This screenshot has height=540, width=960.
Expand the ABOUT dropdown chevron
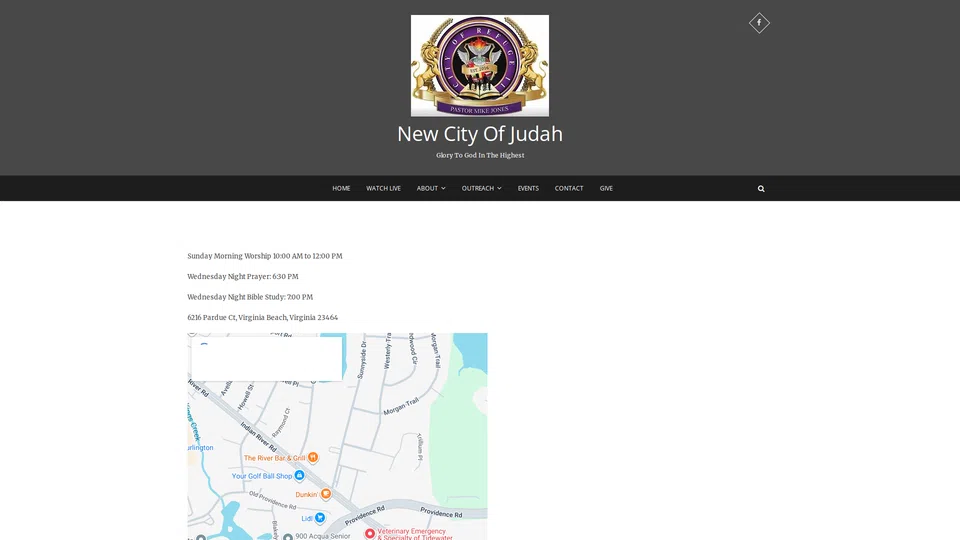click(x=443, y=189)
